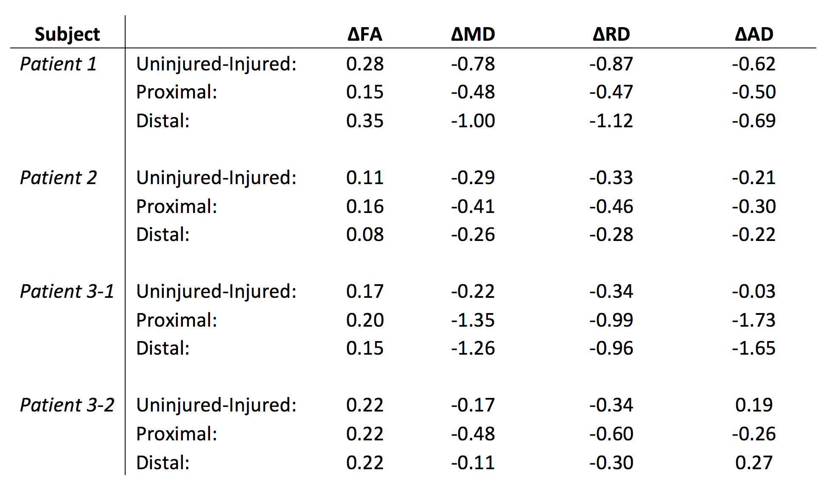Select Patient 3-2's Proximal ΔRD value -0.60
This screenshot has width=835, height=504.
tap(611, 434)
